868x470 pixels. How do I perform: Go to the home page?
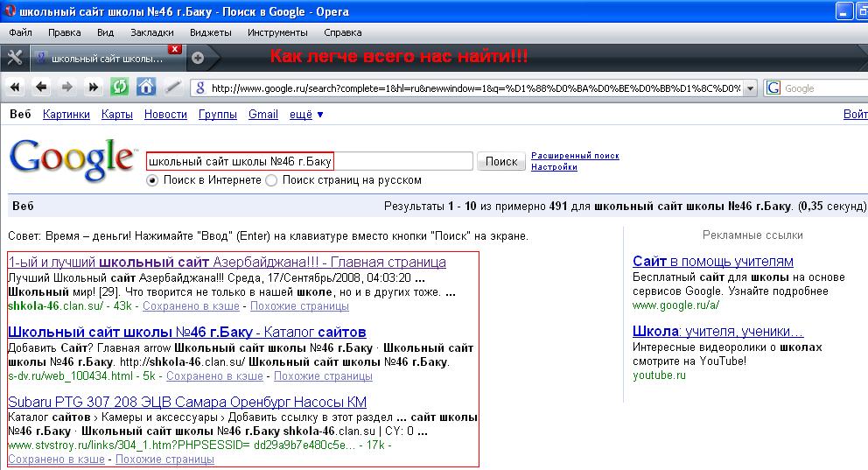coord(145,87)
